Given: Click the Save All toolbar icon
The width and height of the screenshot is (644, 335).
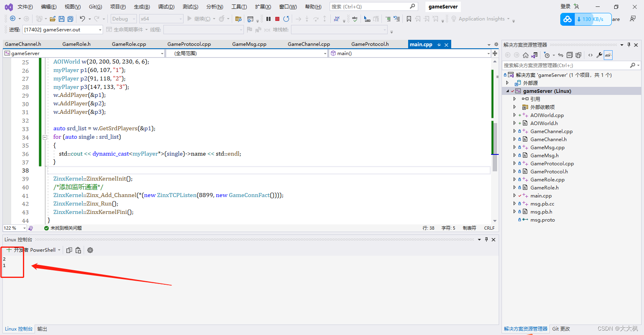Looking at the screenshot, I should point(70,19).
